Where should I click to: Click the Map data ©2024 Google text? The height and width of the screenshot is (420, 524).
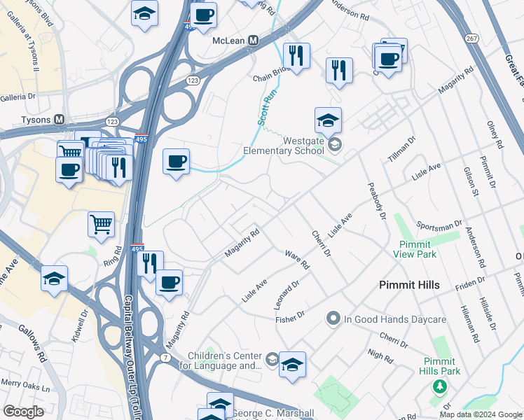(481, 415)
